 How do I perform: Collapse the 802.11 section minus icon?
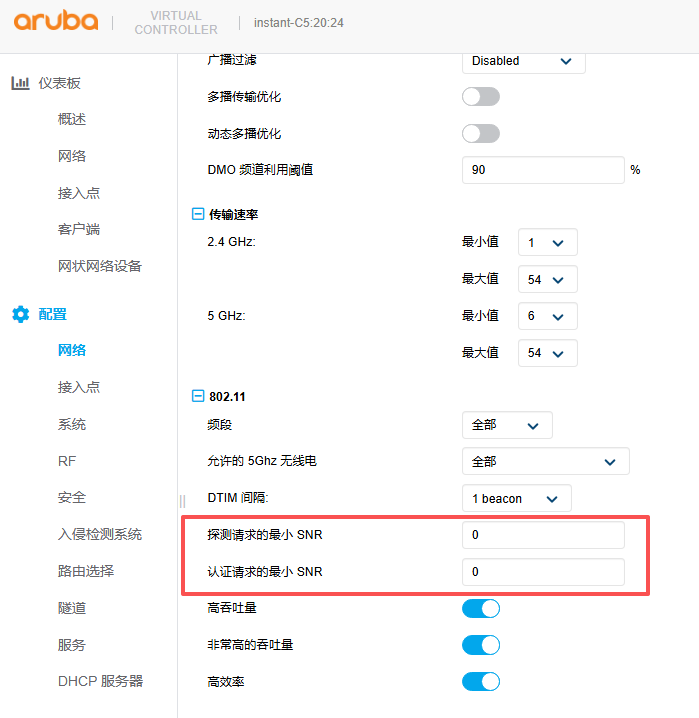[x=197, y=396]
